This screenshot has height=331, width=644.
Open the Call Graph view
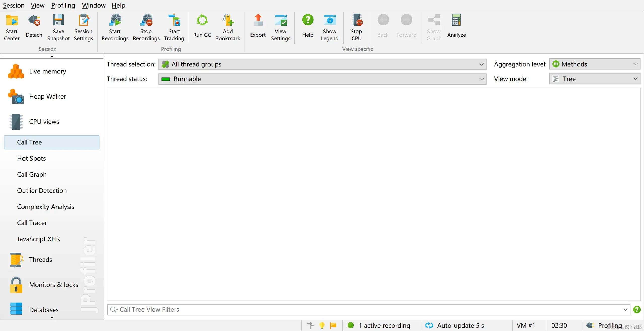tap(32, 174)
